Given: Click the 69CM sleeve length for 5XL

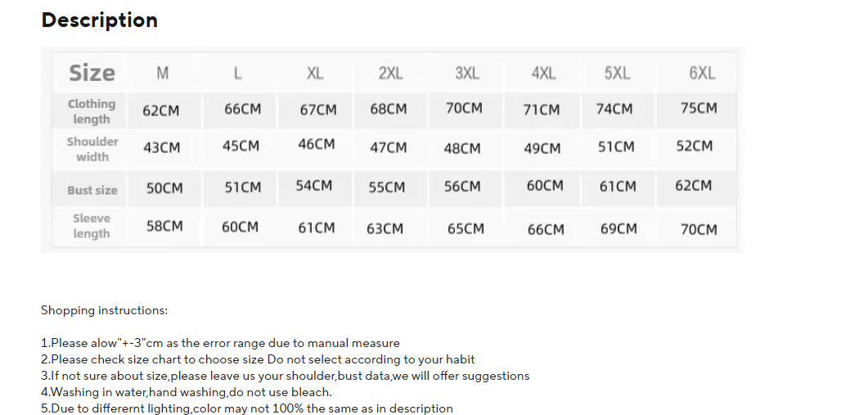Looking at the screenshot, I should coord(618,228).
